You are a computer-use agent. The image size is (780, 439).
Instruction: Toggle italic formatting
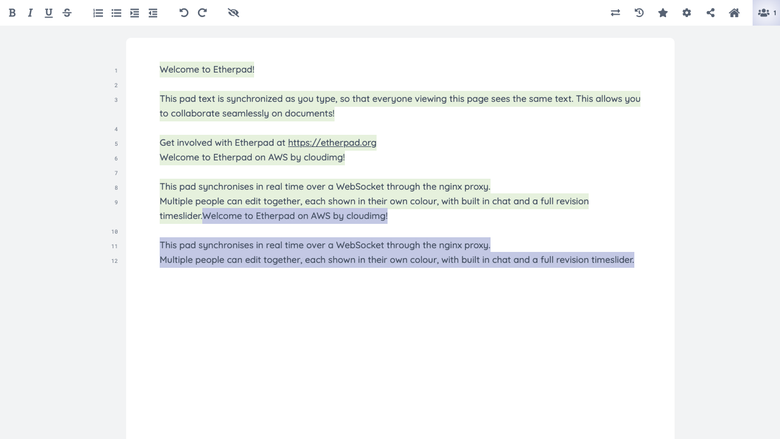(30, 13)
